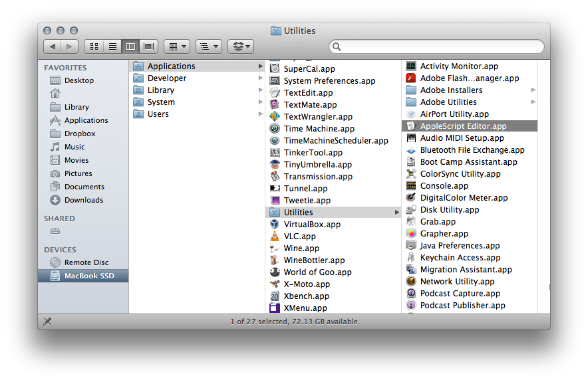Select the shared drive icon under SHARED

(55, 231)
